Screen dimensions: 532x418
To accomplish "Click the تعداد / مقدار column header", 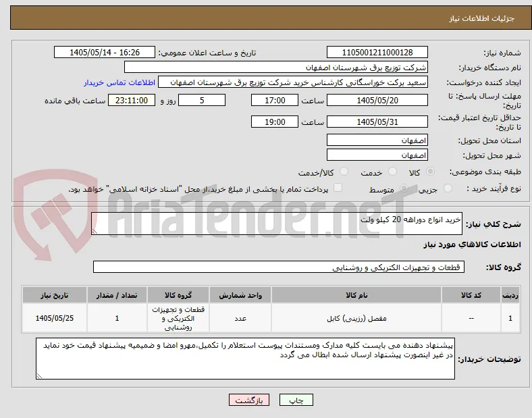I will pos(117,295).
